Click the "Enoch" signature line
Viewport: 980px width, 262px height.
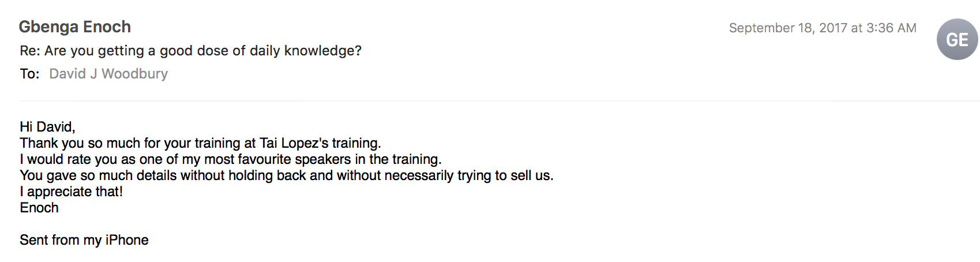39,208
